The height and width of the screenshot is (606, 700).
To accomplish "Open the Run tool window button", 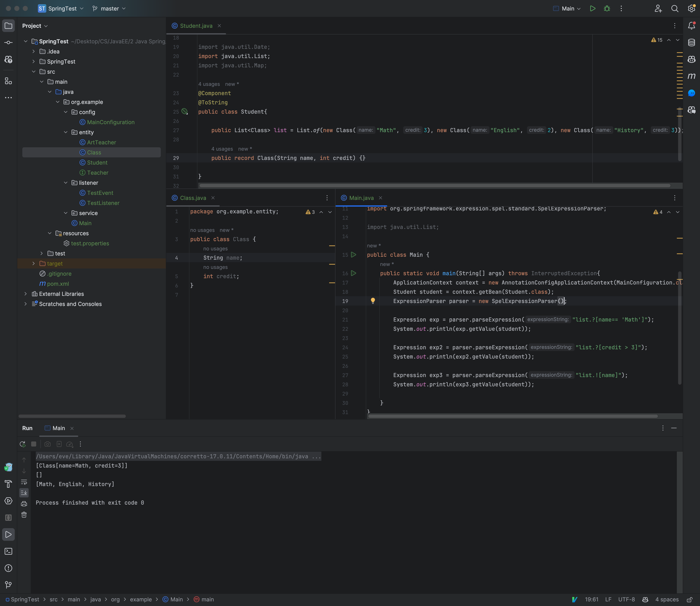I will pyautogui.click(x=8, y=534).
